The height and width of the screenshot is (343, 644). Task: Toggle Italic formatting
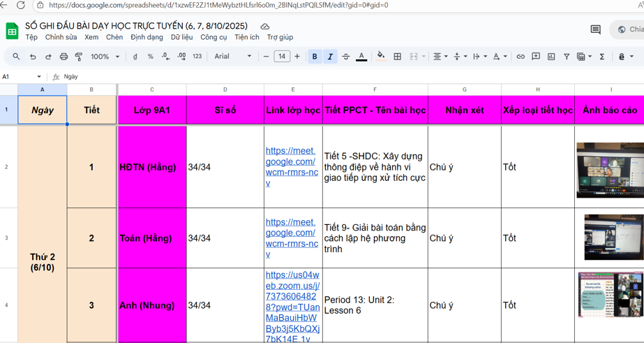[x=330, y=57]
